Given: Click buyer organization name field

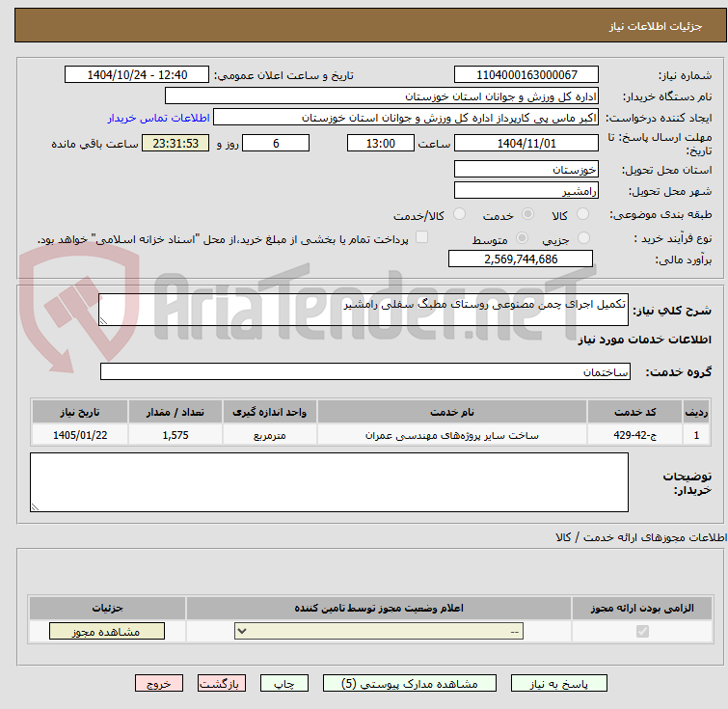Looking at the screenshot, I should [x=382, y=96].
